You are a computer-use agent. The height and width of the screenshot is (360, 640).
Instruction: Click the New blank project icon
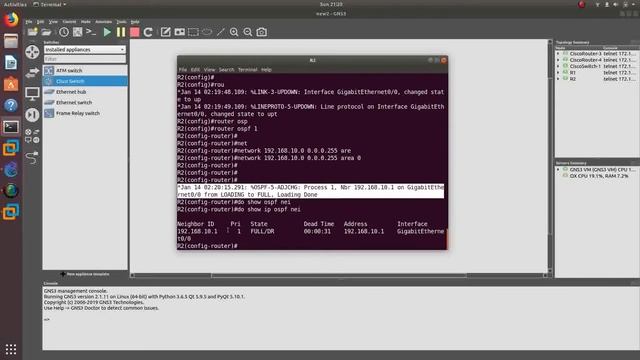click(x=32, y=32)
